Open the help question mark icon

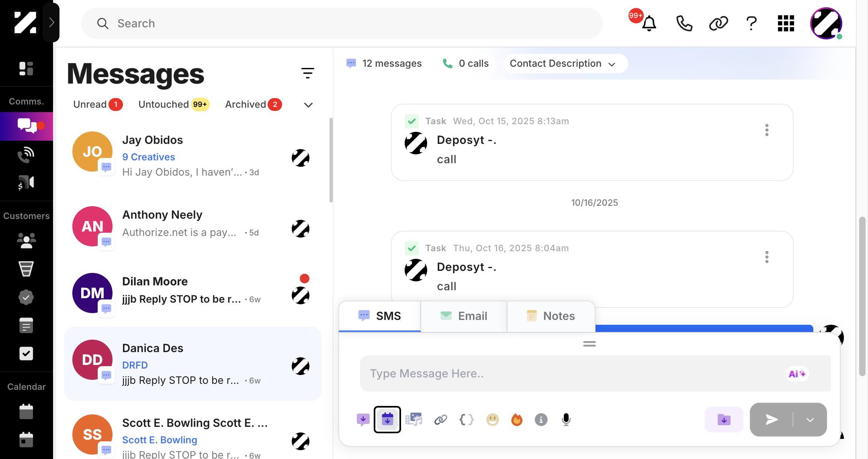(x=751, y=23)
